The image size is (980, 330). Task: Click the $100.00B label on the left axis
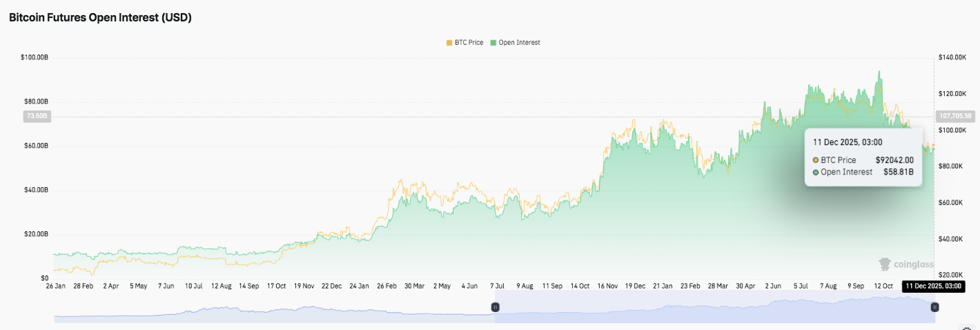tap(35, 57)
